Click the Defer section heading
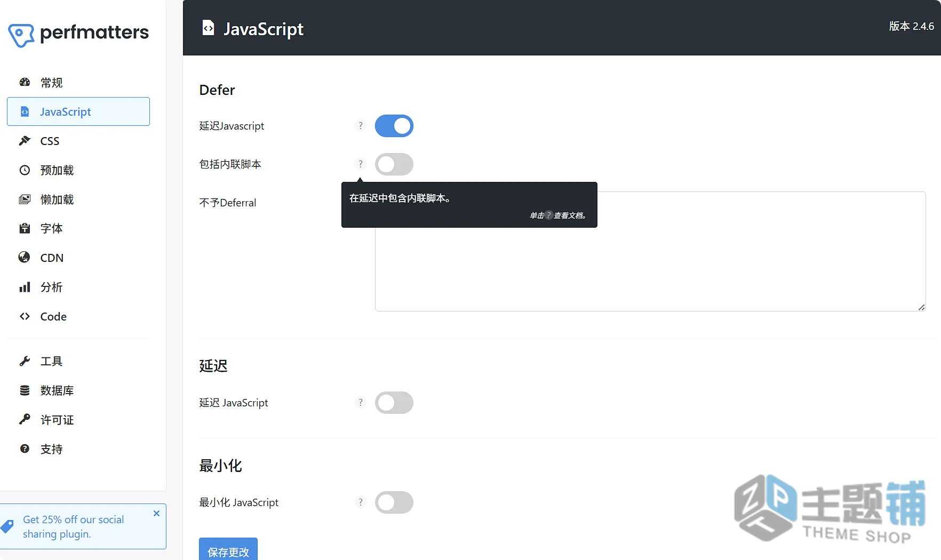Screen dimensions: 941x560 (217, 90)
